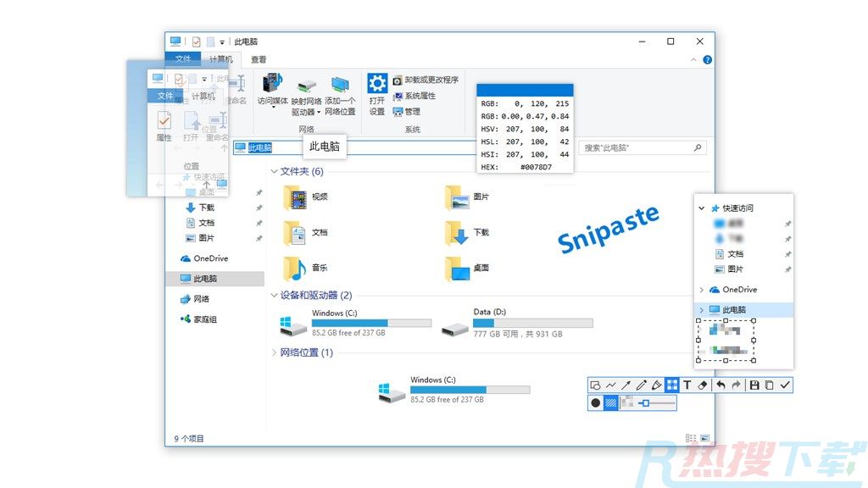868x488 pixels.
Task: Select the arrow drawing tool
Action: point(626,385)
